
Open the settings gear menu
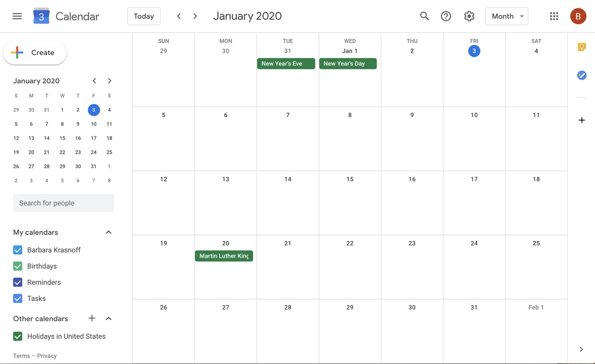(469, 16)
